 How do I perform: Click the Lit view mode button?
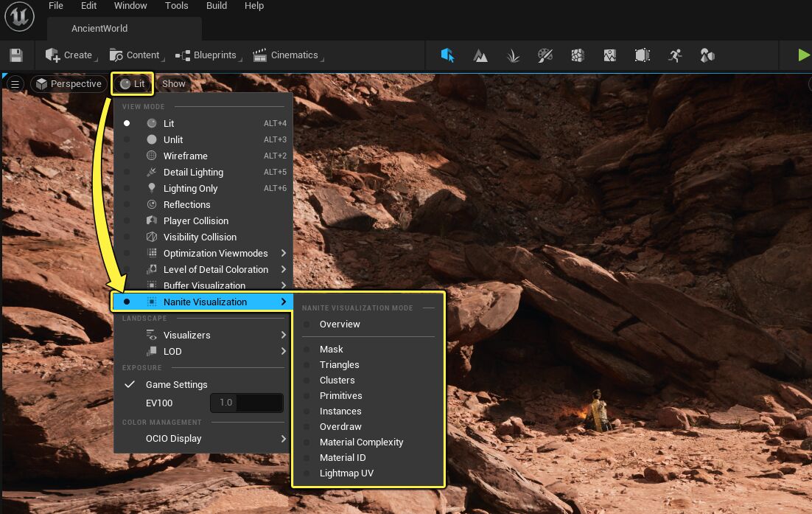[133, 84]
